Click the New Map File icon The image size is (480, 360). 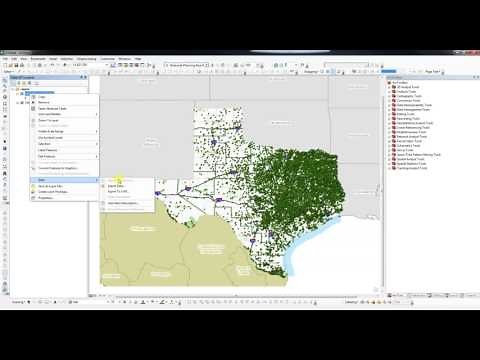[x=5, y=65]
